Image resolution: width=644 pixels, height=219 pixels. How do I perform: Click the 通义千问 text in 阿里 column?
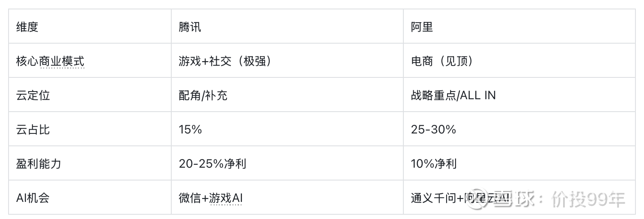click(432, 198)
